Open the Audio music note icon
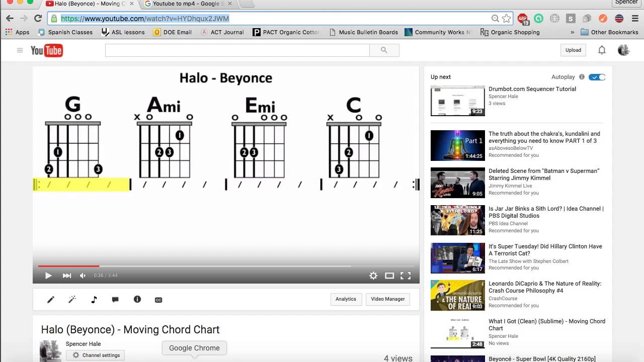This screenshot has width=644, height=362. (x=94, y=300)
